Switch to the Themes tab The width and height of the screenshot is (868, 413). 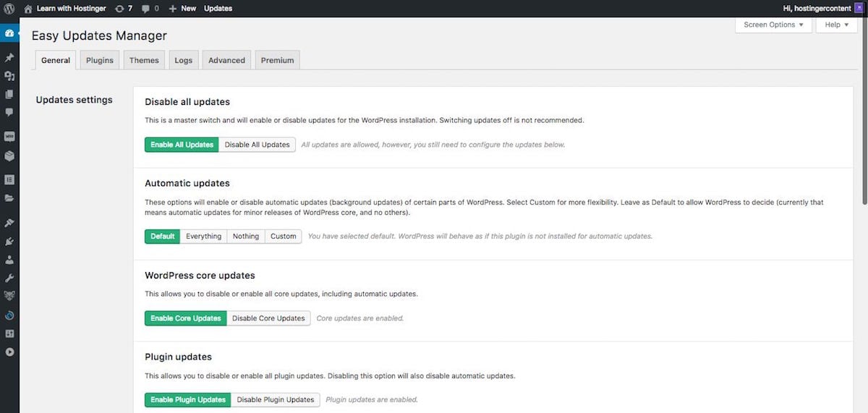tap(144, 60)
